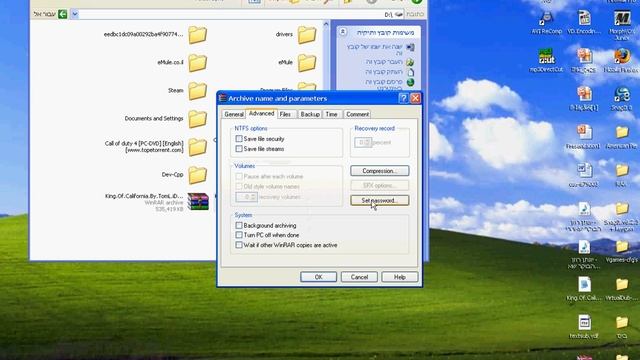Open the drivers folder in Explorer
Image resolution: width=640 pixels, height=360 pixels.
click(x=307, y=35)
